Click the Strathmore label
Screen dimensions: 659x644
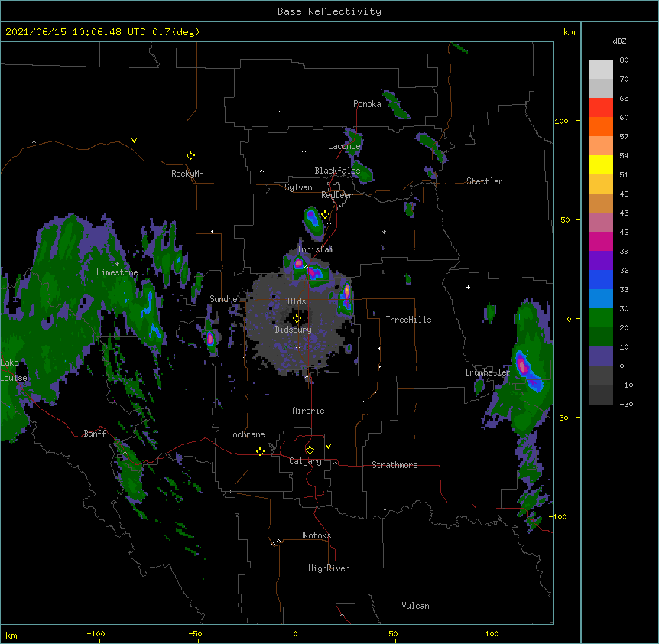click(x=394, y=465)
